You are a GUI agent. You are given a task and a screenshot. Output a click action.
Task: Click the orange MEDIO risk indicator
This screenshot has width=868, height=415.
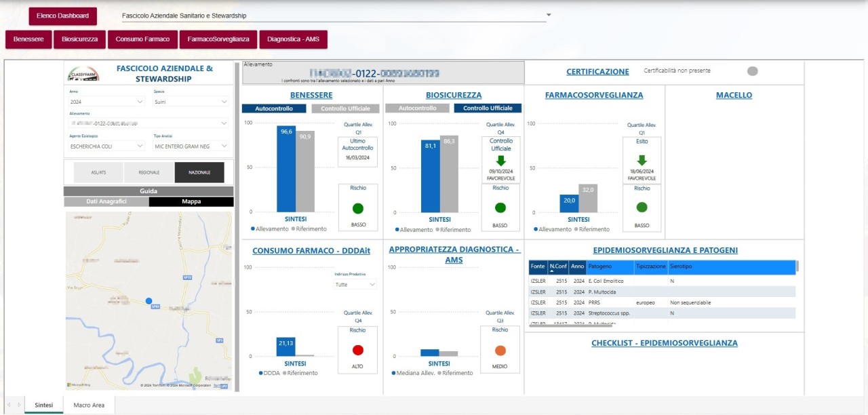tap(500, 351)
